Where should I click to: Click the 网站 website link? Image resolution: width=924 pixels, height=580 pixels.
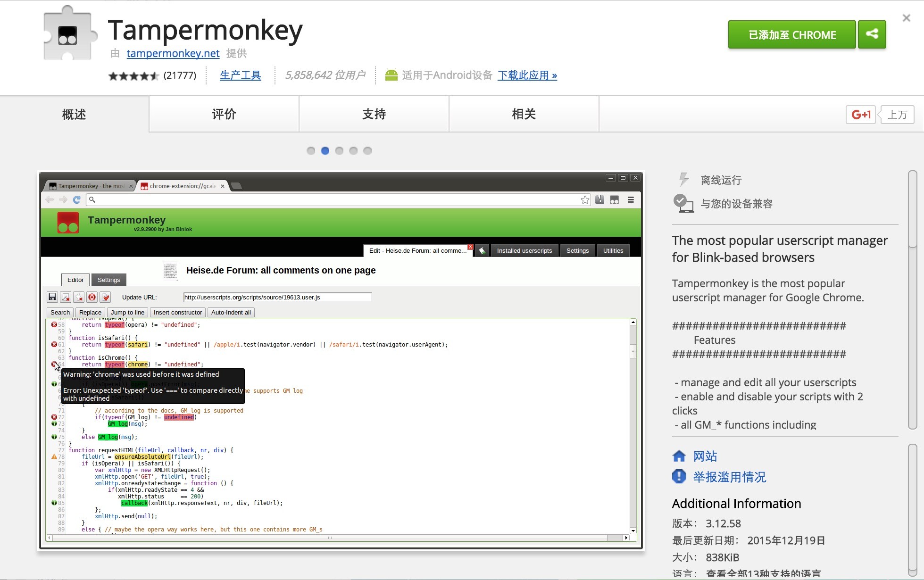(706, 456)
